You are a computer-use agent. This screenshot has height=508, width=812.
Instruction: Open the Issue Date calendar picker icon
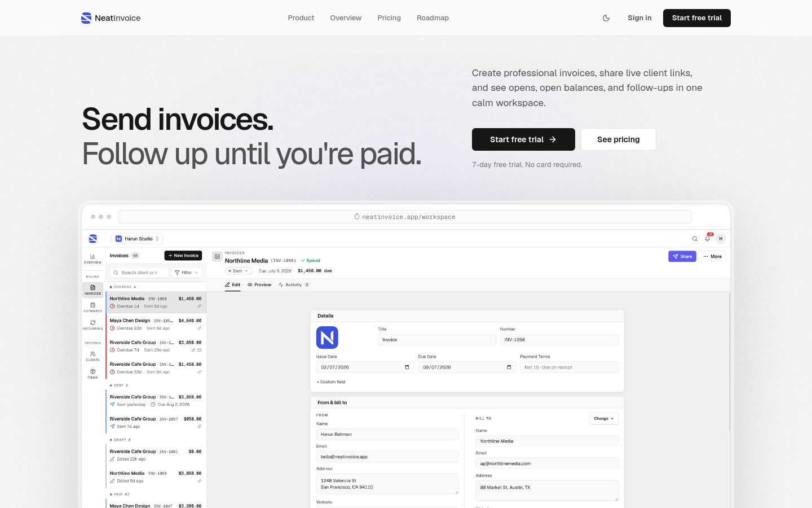[407, 367]
